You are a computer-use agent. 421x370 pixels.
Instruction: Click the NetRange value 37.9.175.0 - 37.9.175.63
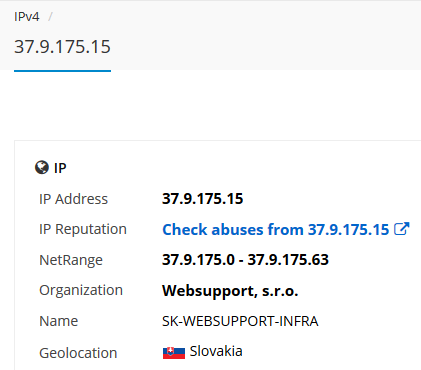tap(245, 260)
